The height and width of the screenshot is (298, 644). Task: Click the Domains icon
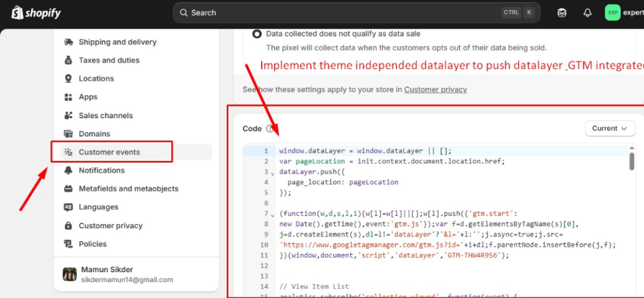[69, 134]
